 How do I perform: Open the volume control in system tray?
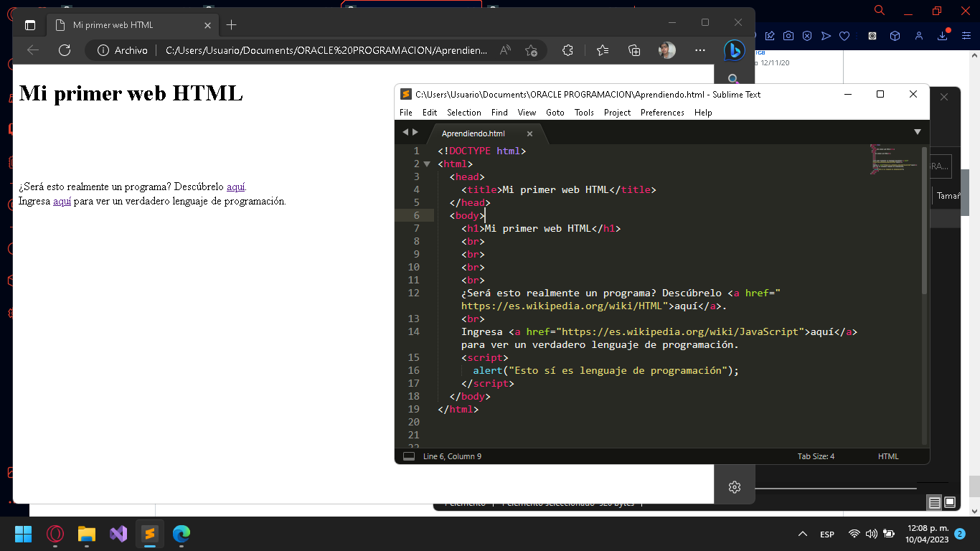point(872,534)
